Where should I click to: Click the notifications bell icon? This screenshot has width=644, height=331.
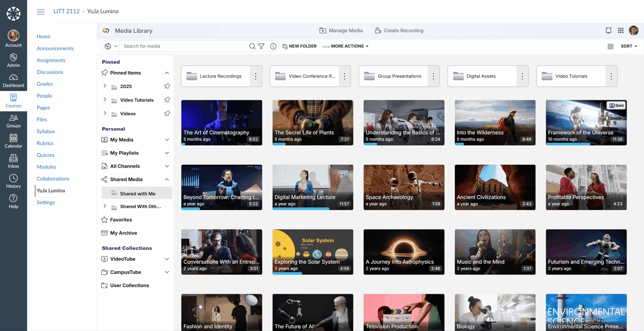click(x=608, y=30)
